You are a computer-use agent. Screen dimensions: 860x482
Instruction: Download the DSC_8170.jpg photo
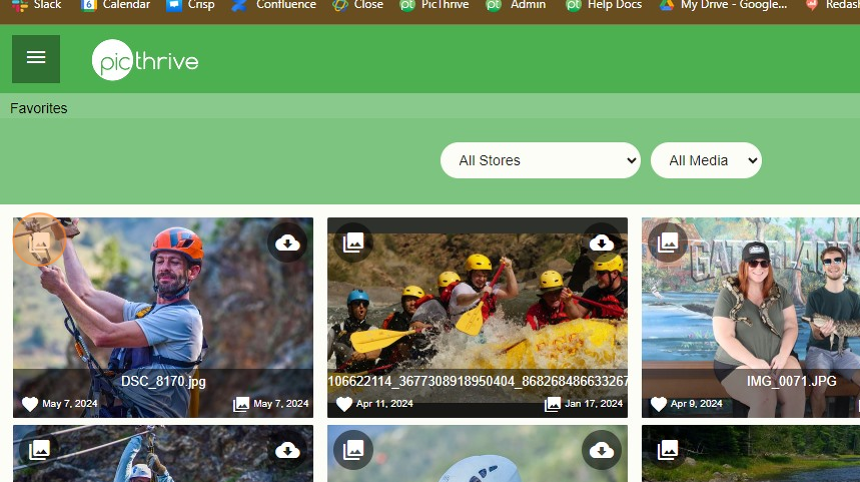pyautogui.click(x=287, y=242)
